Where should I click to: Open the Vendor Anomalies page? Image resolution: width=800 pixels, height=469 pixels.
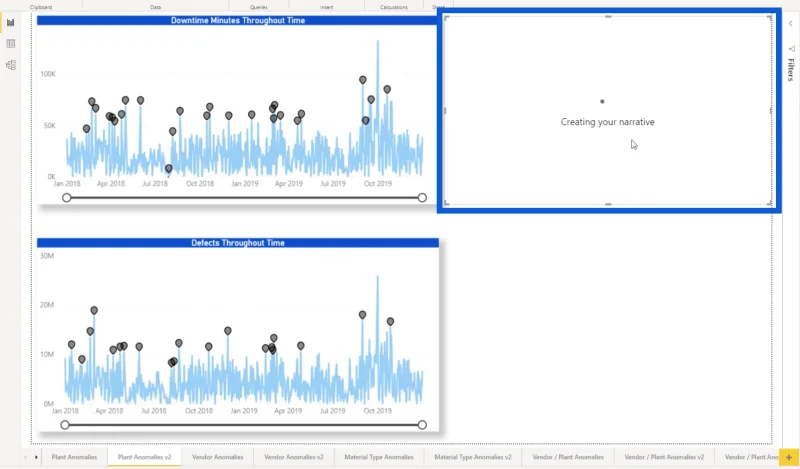coord(217,457)
